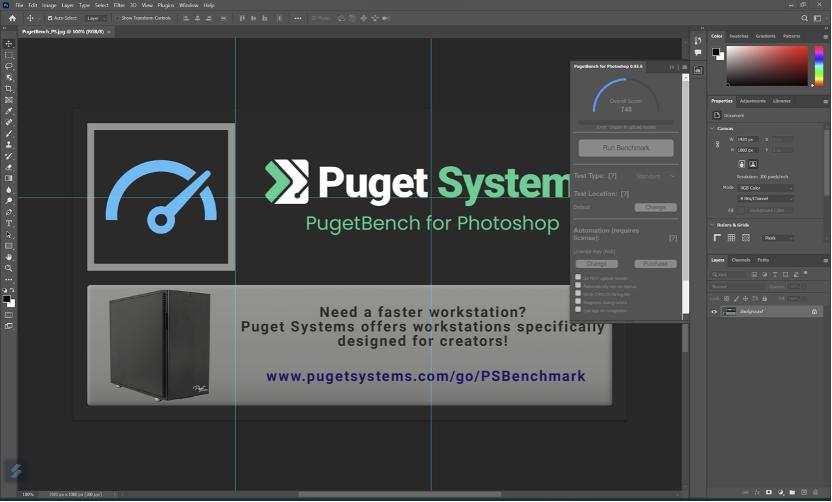Click the hue spectrum slider strip
The image size is (832, 502).
coord(819,66)
